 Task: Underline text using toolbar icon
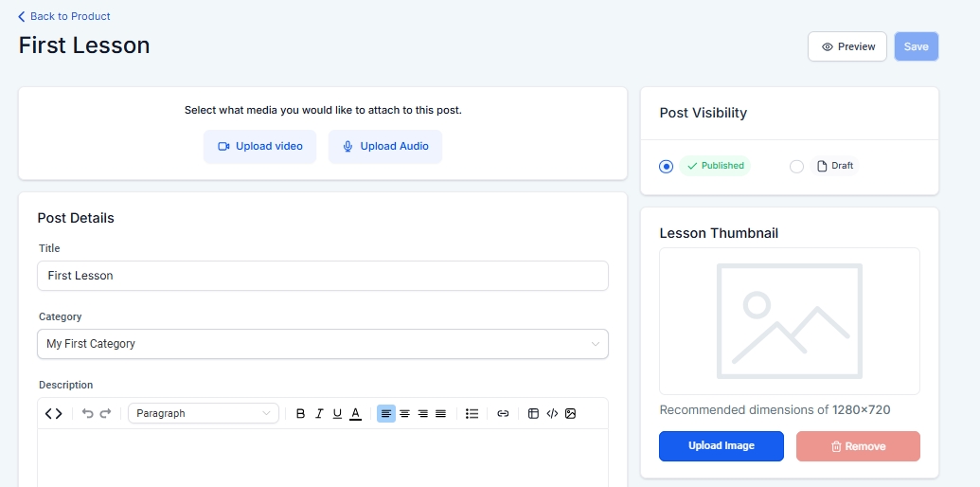click(x=337, y=414)
